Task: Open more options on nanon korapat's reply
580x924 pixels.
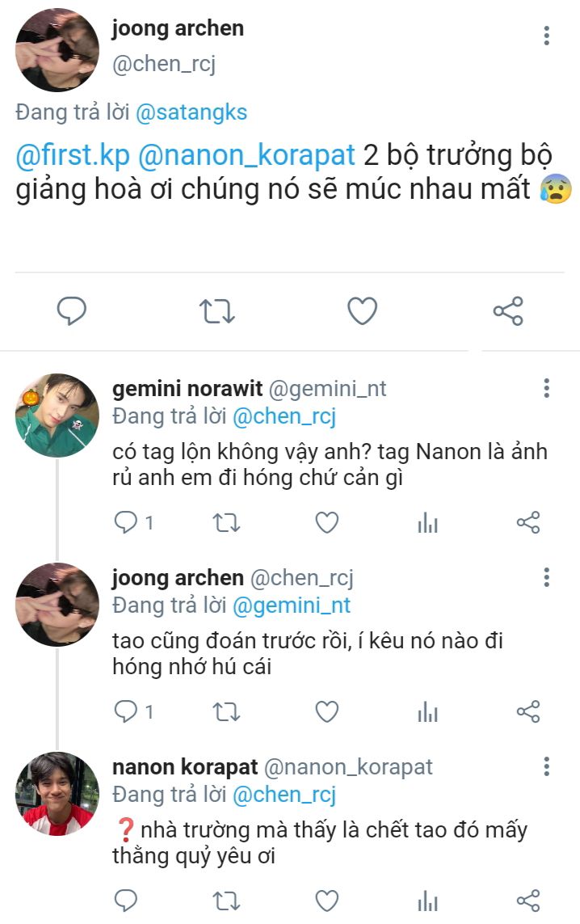Action: [x=547, y=766]
